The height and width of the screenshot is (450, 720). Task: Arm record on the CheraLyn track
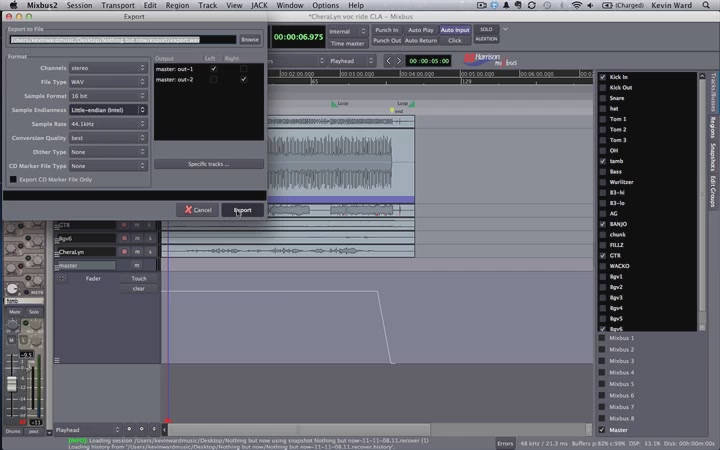tap(124, 252)
